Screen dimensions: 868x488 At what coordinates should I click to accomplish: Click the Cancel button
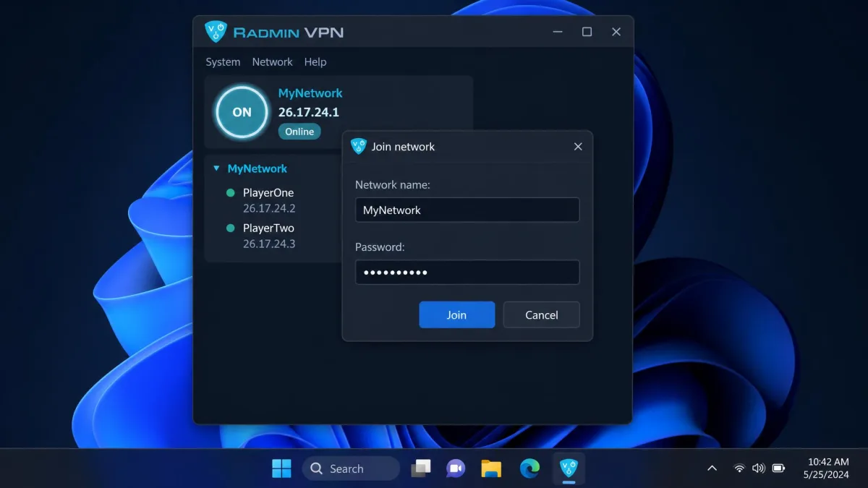(x=542, y=315)
